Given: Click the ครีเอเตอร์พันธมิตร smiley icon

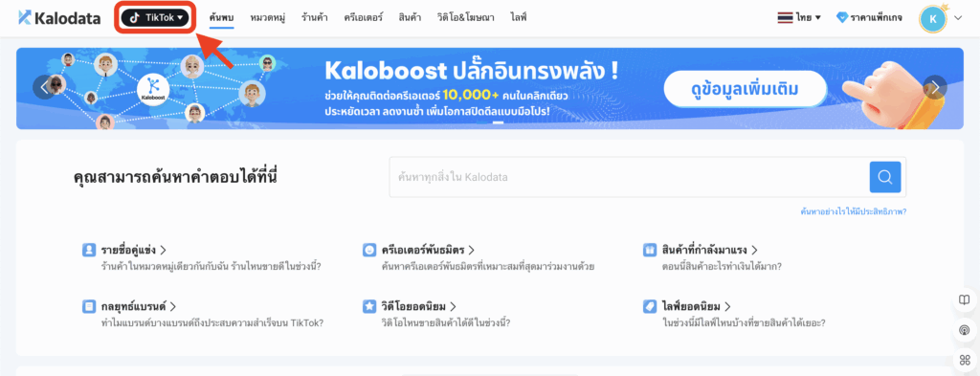Looking at the screenshot, I should [x=369, y=251].
